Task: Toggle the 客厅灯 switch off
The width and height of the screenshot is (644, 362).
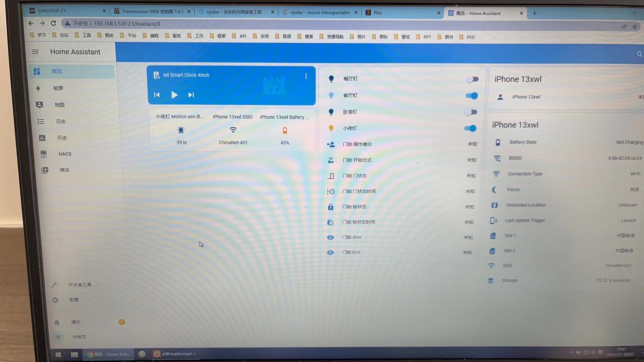Action: [472, 96]
